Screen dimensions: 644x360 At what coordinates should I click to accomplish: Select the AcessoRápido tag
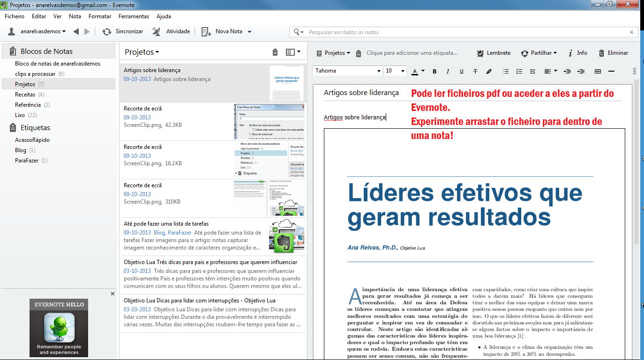32,140
